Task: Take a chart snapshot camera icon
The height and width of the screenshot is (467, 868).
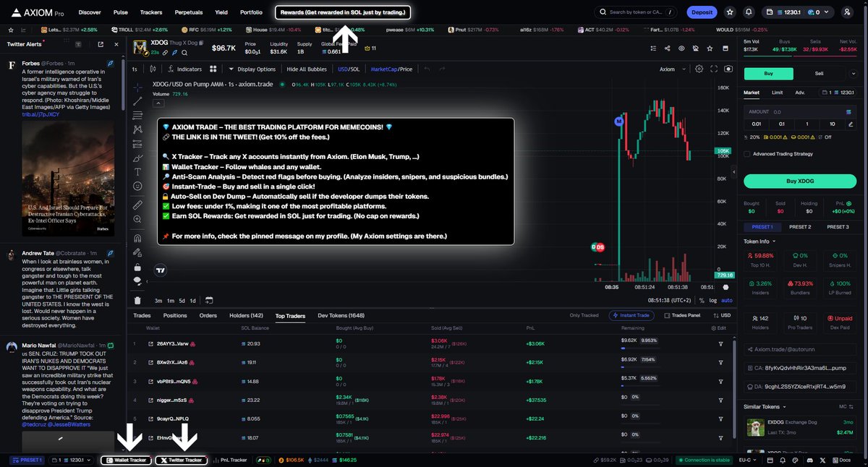Action: (728, 69)
